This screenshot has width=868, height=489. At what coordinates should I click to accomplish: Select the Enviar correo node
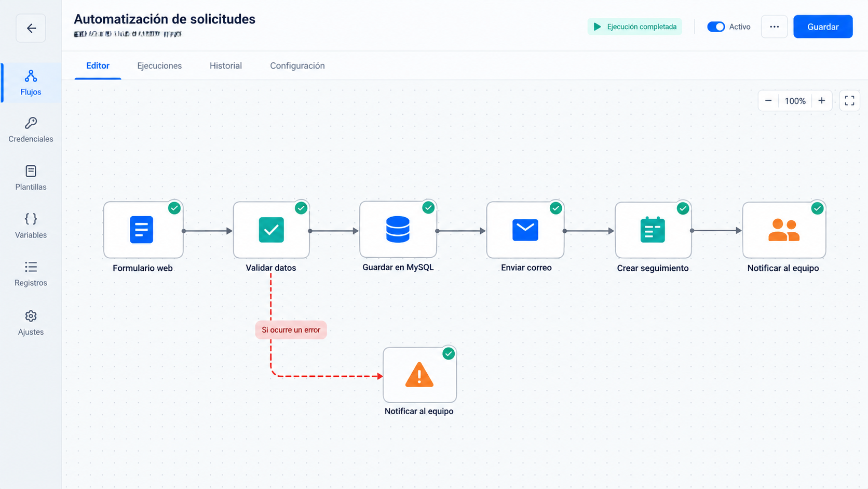tap(525, 230)
